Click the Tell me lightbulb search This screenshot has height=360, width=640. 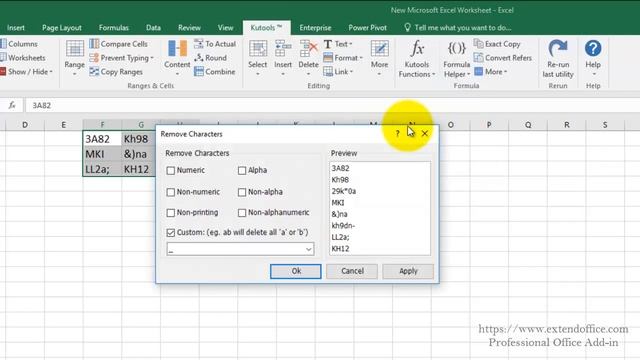[x=407, y=27]
